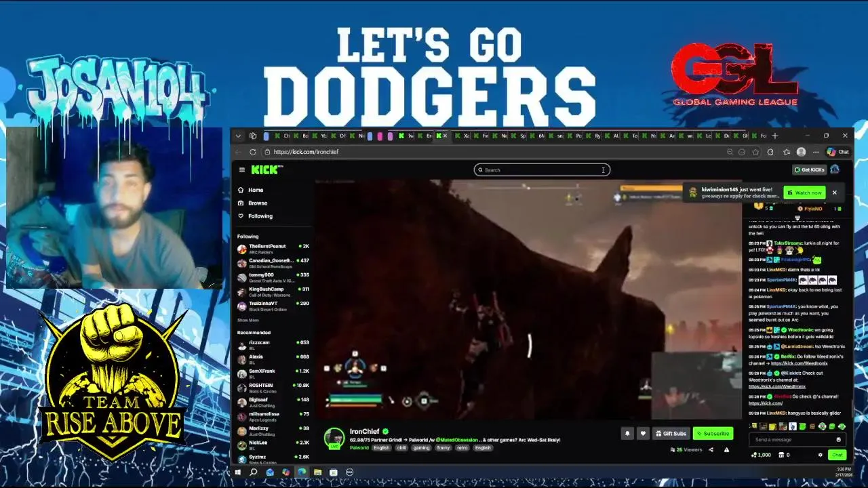Screen dimensions: 868x488
Task: Open NickLee recommended channel
Action: click(273, 445)
